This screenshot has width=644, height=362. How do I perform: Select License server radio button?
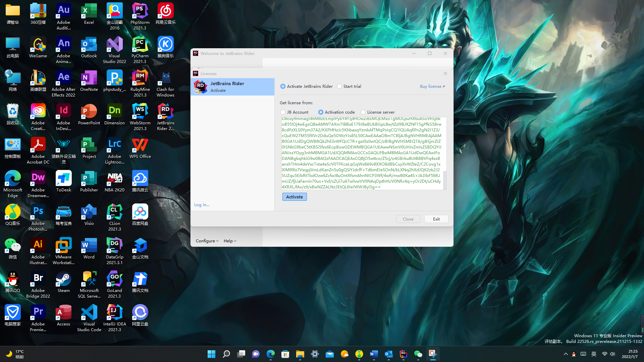pyautogui.click(x=363, y=112)
